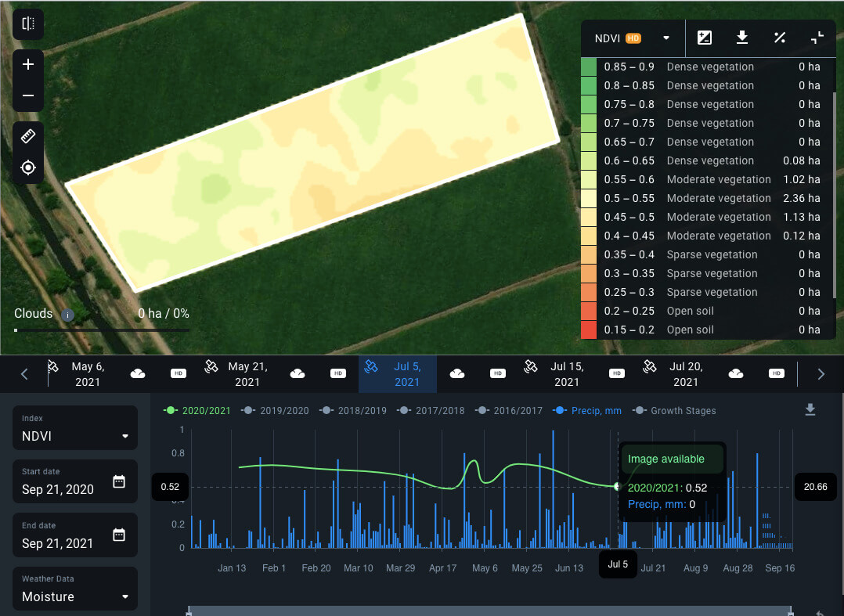Screen dimensions: 844x616
Task: Open the Weather Data Moisture dropdown
Action: pos(75,589)
